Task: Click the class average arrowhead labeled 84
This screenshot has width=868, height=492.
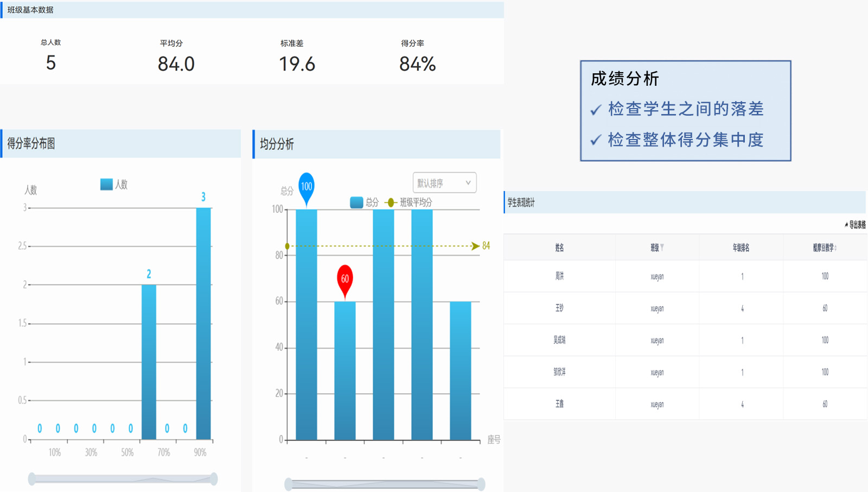Action: pos(476,246)
